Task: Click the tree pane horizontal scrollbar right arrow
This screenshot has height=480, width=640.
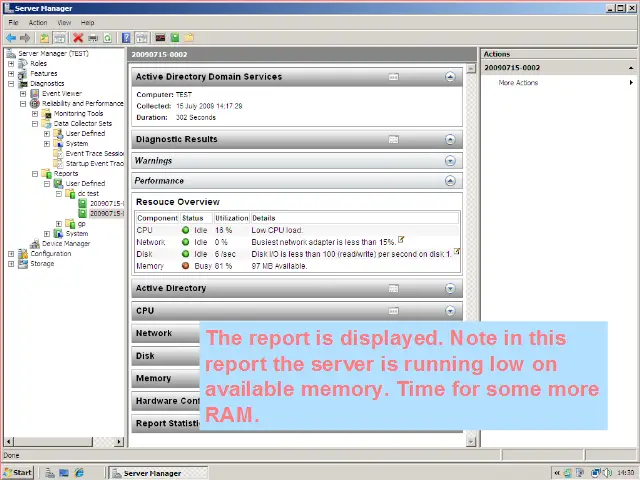Action: [119, 441]
